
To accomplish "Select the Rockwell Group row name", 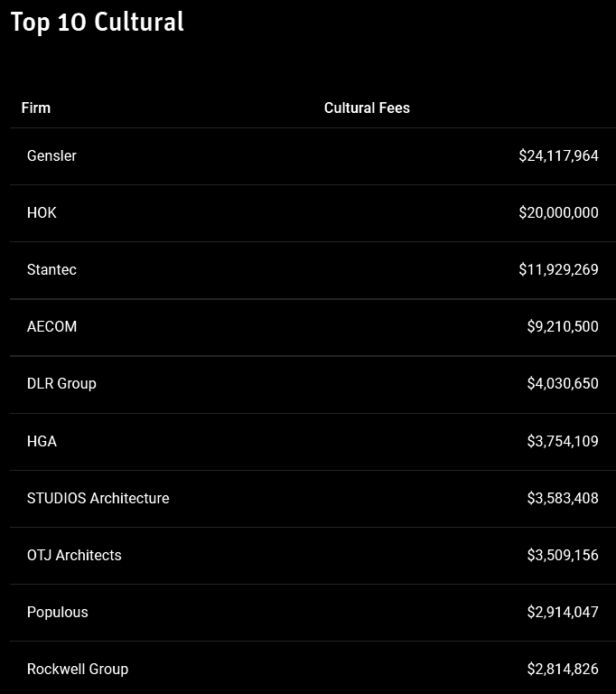I will click(78, 669).
